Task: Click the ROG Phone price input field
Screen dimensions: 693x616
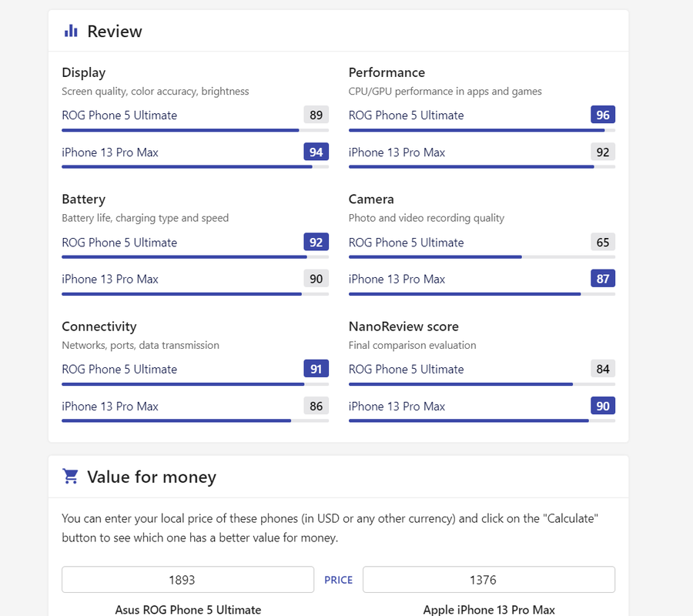Action: point(188,580)
